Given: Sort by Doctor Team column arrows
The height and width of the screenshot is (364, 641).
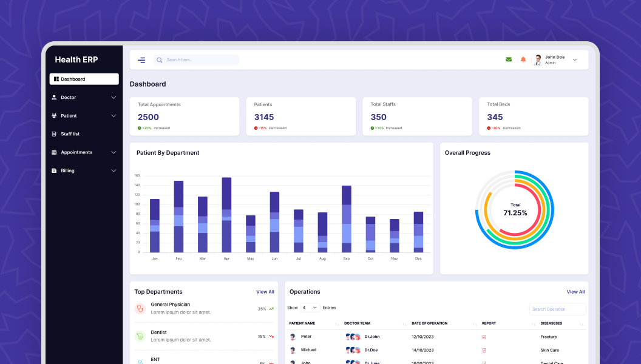Looking at the screenshot, I should [404, 324].
